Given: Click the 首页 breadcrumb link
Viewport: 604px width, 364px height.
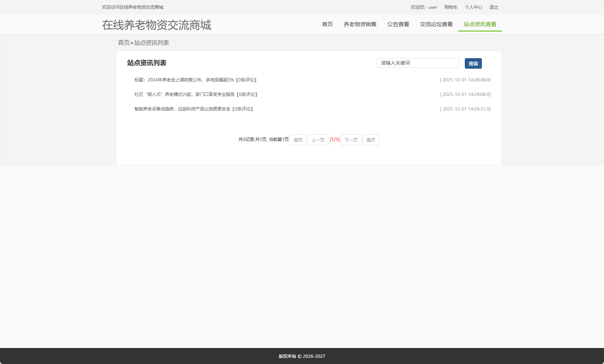Looking at the screenshot, I should pyautogui.click(x=124, y=43).
